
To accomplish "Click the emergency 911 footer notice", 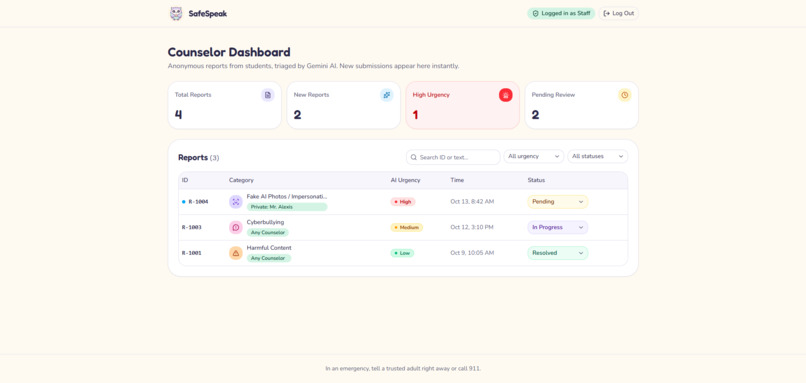I will tap(403, 369).
